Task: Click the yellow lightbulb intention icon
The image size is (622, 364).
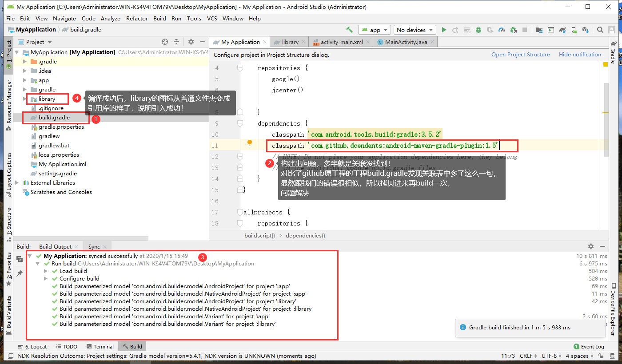Action: (x=250, y=143)
